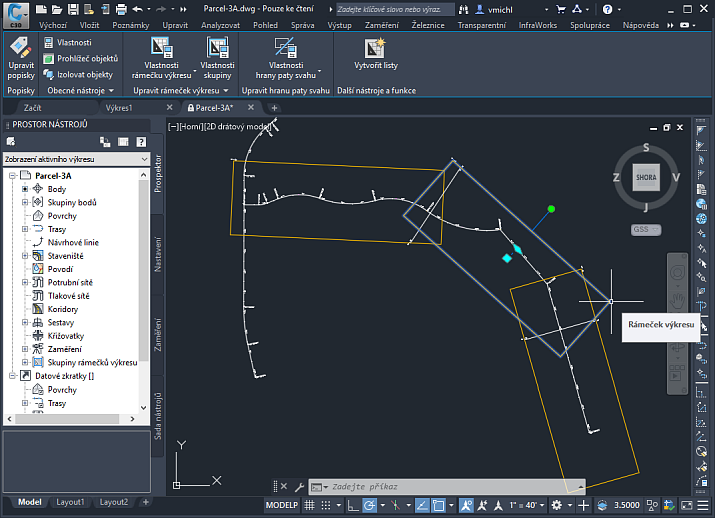Click the command line customize wrench icon

coord(298,486)
